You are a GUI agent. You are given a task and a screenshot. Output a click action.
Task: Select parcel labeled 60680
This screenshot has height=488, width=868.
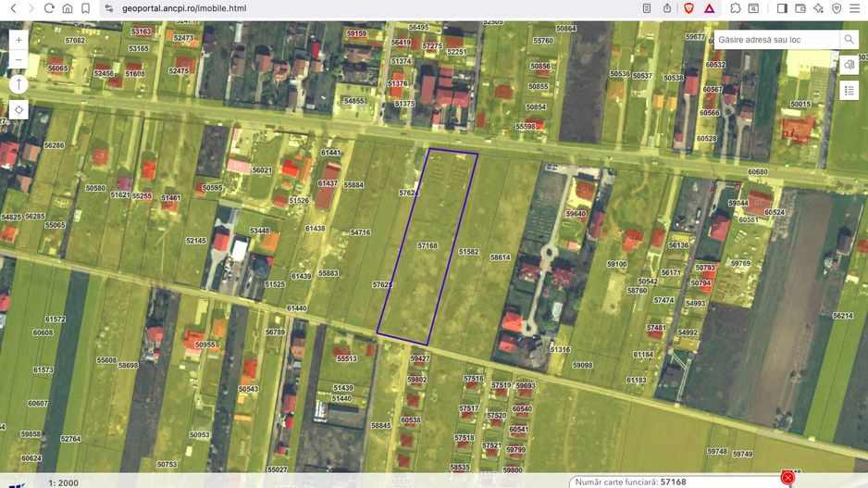(x=757, y=171)
